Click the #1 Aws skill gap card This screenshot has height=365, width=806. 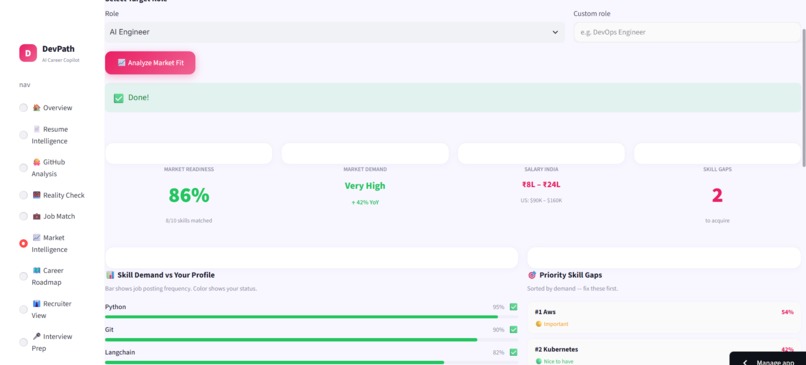[x=664, y=318]
